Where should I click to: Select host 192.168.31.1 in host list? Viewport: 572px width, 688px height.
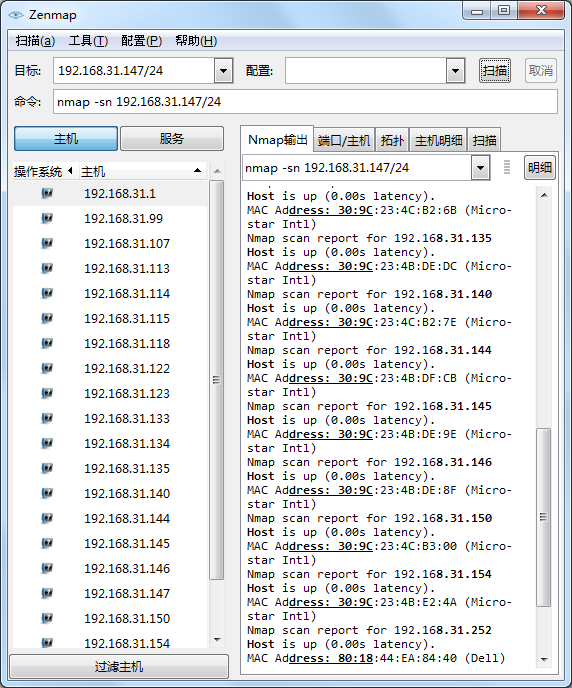pos(110,194)
